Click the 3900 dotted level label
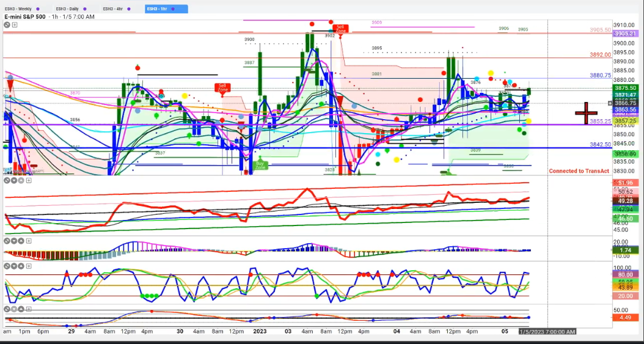This screenshot has height=344, width=644. click(x=249, y=40)
